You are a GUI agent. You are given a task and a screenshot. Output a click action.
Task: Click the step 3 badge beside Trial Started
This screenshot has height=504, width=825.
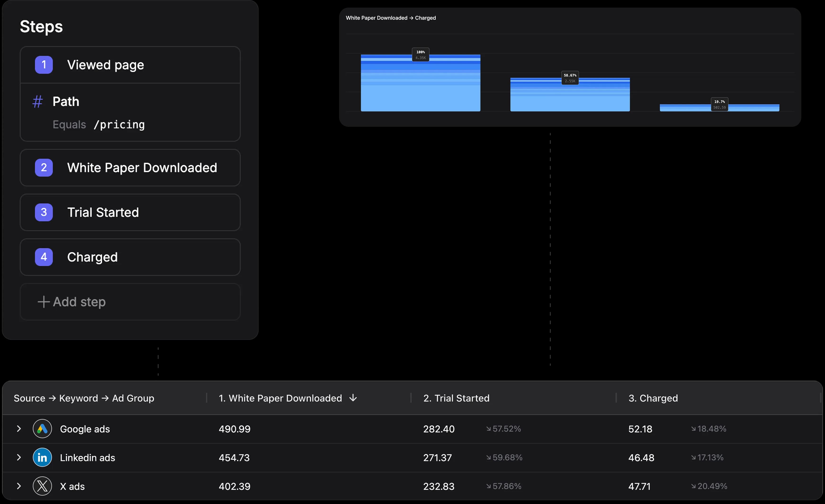(44, 212)
